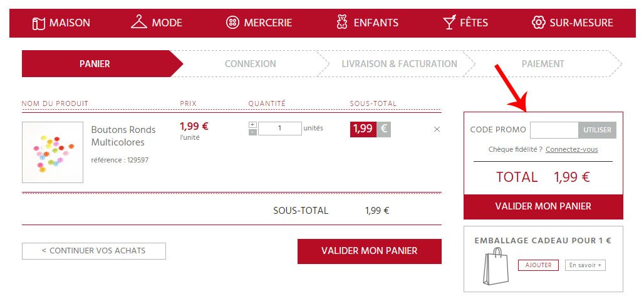The width and height of the screenshot is (644, 296).
Task: Remove Boutons Ronds item with X icon
Action: click(437, 129)
